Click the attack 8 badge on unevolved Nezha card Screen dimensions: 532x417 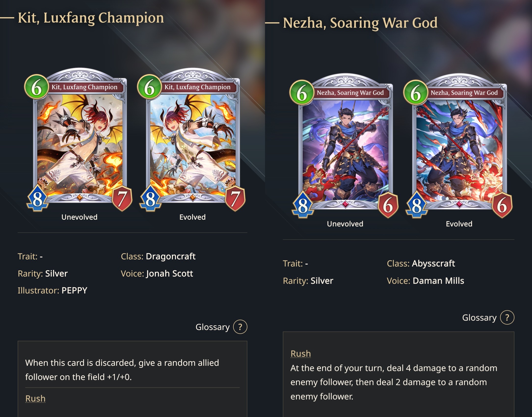[x=303, y=205]
